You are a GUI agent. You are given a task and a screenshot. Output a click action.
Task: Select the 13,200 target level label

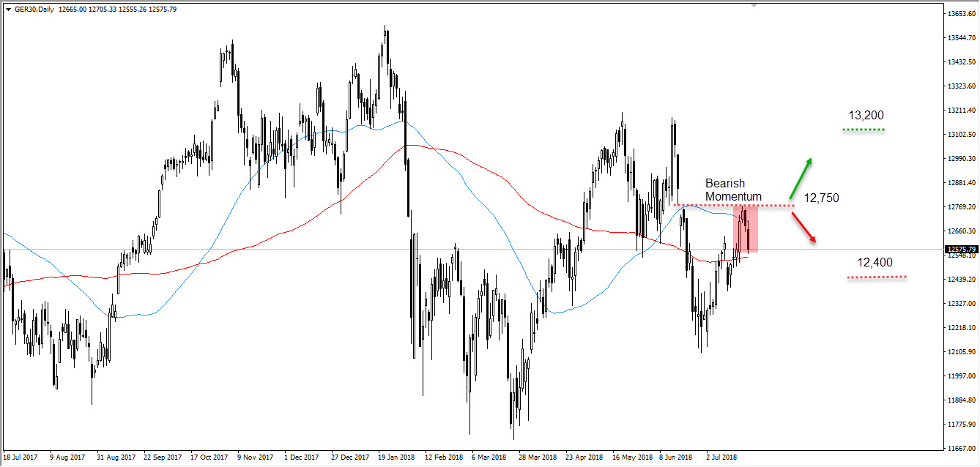point(866,115)
